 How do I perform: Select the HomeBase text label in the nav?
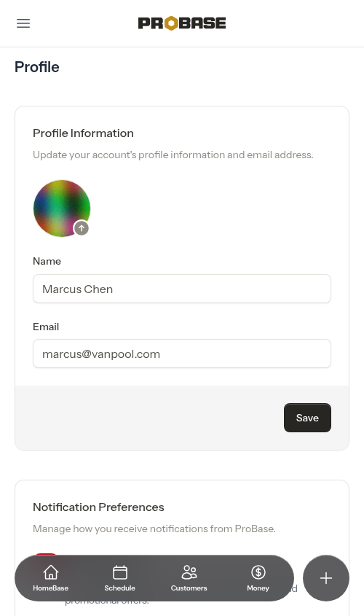tap(51, 588)
